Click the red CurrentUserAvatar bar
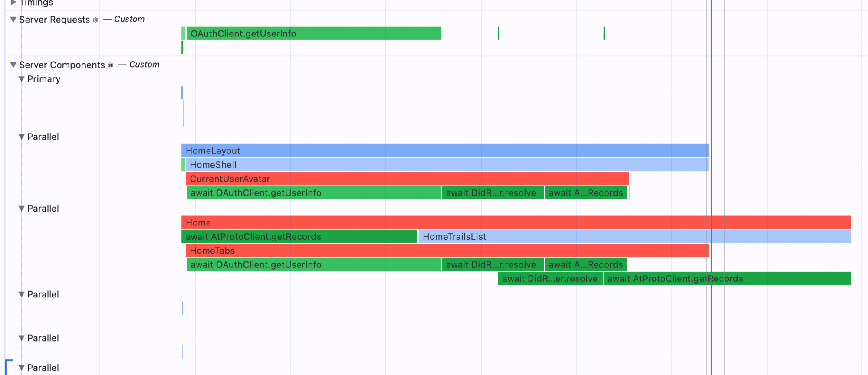Image resolution: width=868 pixels, height=375 pixels. click(x=407, y=179)
